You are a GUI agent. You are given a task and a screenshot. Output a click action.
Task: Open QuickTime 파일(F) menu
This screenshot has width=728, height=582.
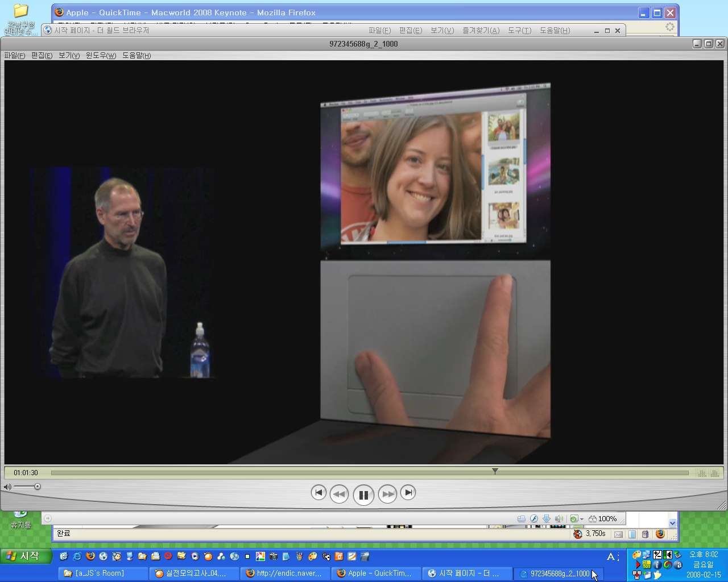15,56
